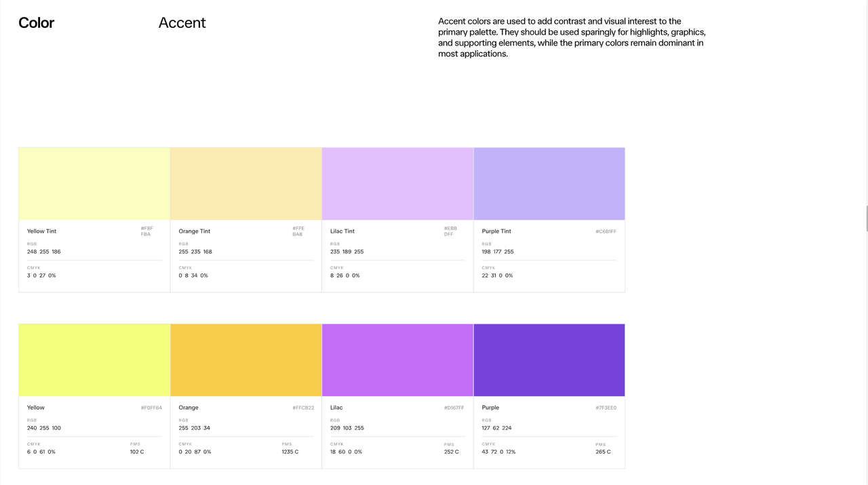Screen dimensions: 868x485
Task: Click the "Accent" subsection title
Action: point(182,23)
